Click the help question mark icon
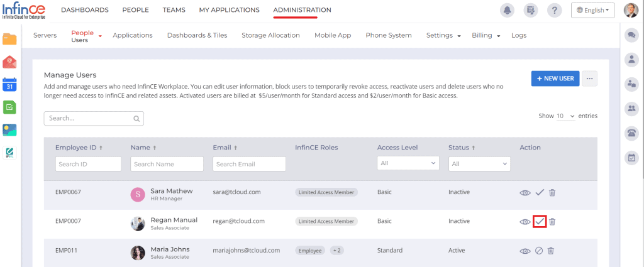644x267 pixels. tap(554, 10)
